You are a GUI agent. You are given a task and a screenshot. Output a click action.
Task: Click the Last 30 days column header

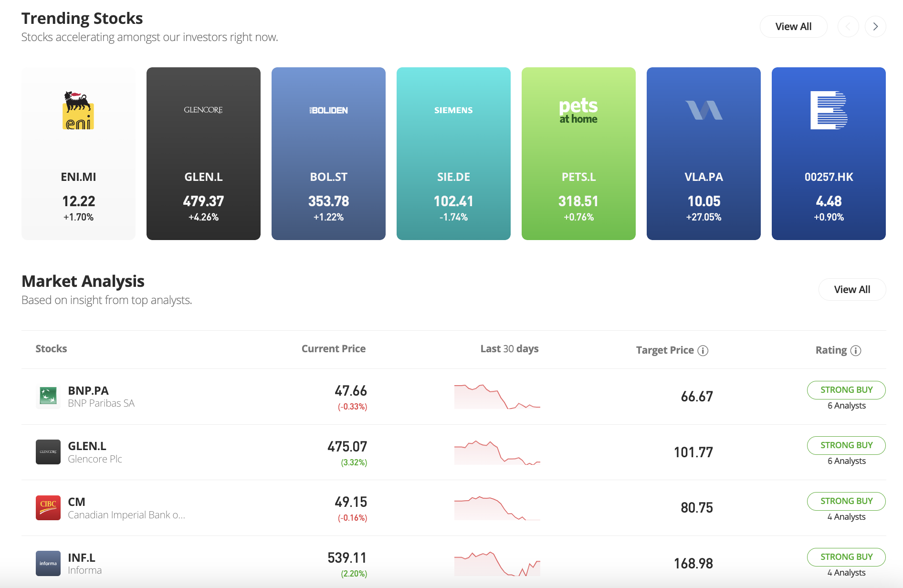(x=509, y=349)
